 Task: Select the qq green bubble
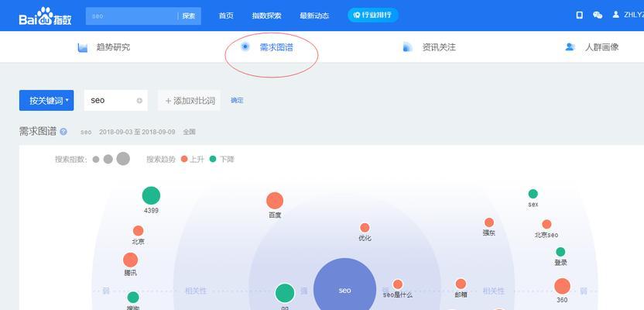pos(285,293)
